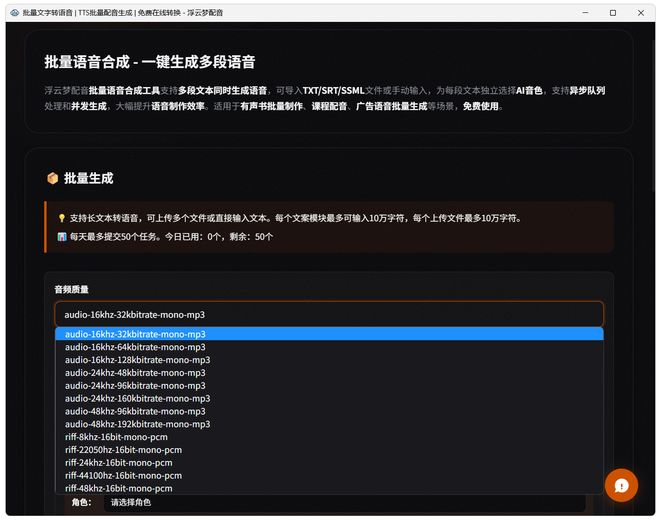This screenshot has width=660, height=520.
Task: Open the 音频质量 combo box
Action: point(329,315)
